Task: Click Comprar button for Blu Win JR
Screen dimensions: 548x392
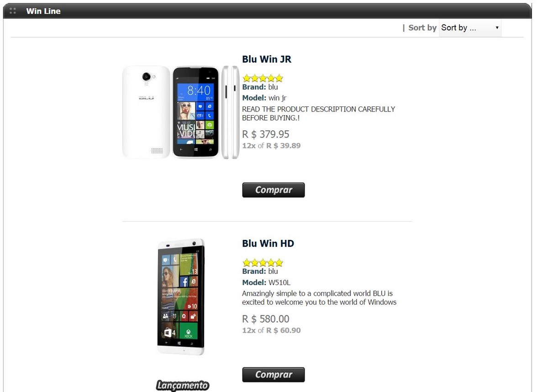Action: [x=273, y=190]
